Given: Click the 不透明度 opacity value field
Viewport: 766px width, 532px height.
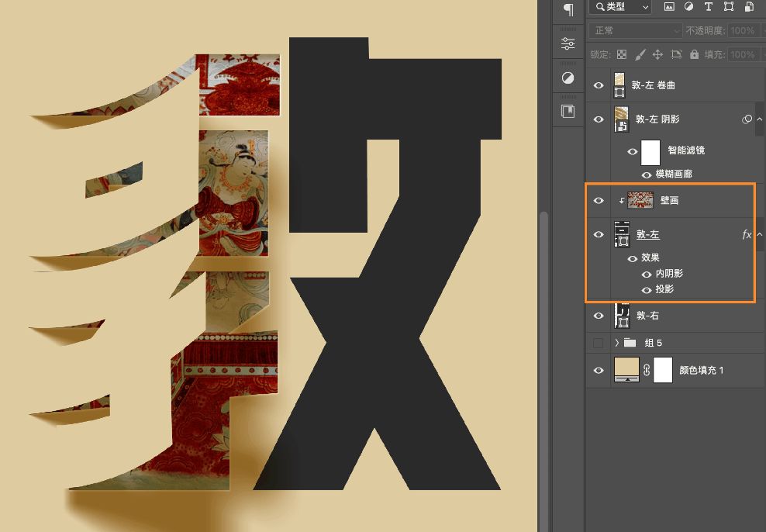Looking at the screenshot, I should (x=744, y=30).
